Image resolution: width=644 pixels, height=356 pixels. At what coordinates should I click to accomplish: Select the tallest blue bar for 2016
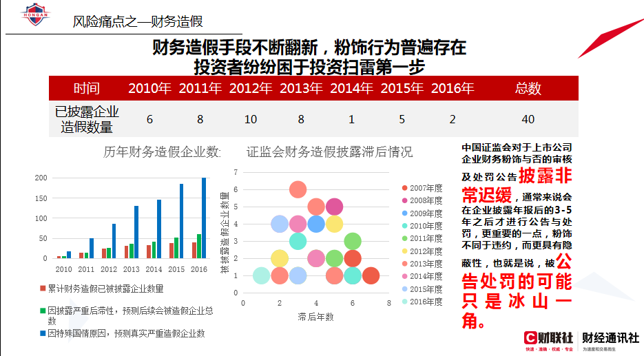click(204, 218)
